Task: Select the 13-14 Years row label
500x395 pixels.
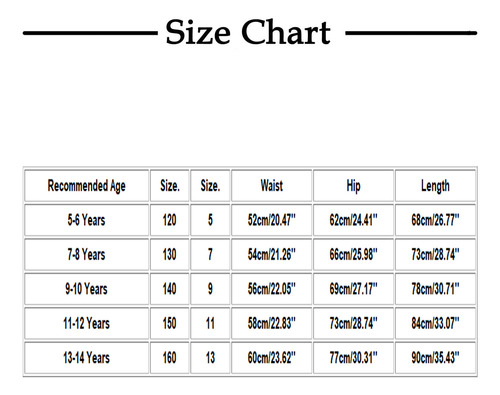Action: [x=87, y=358]
